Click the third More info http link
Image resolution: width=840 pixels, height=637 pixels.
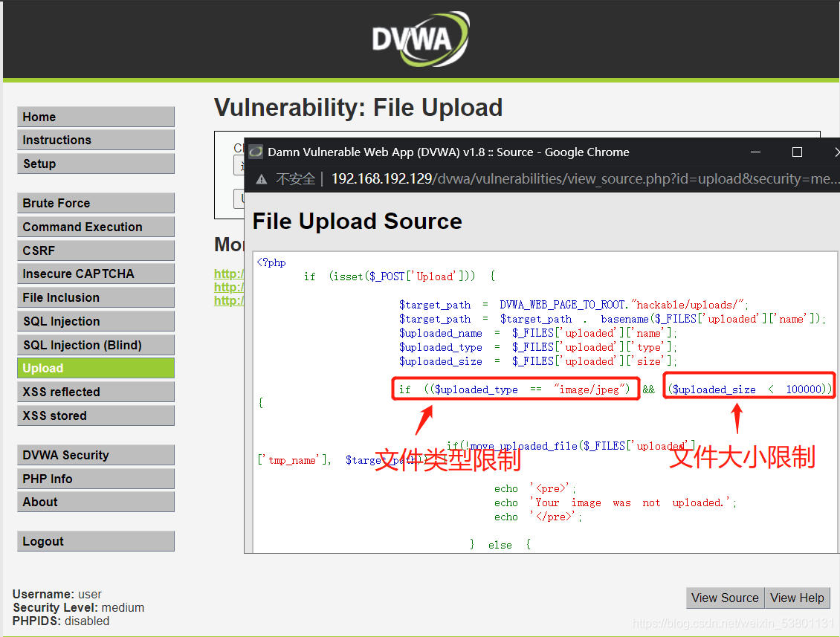(x=229, y=300)
